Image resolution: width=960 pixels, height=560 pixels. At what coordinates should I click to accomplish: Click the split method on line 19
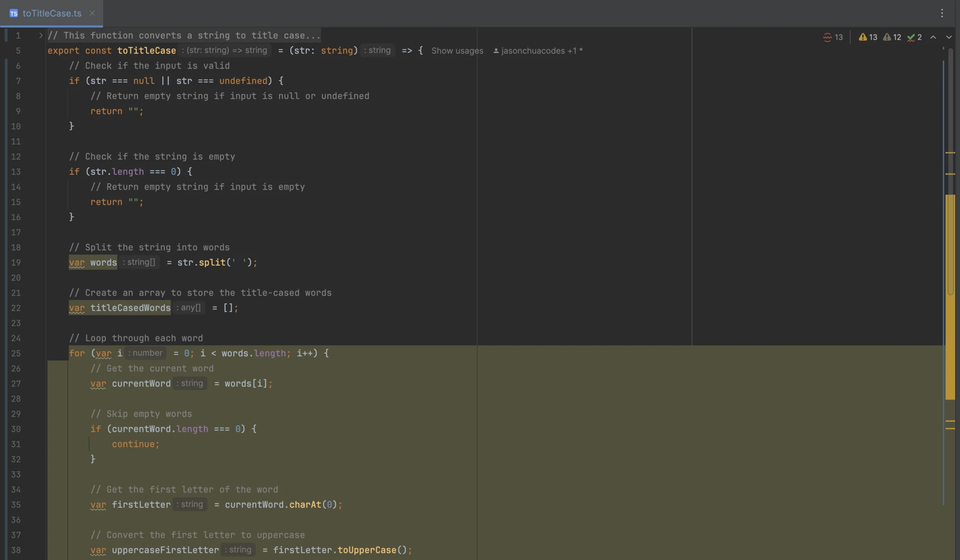[212, 263]
